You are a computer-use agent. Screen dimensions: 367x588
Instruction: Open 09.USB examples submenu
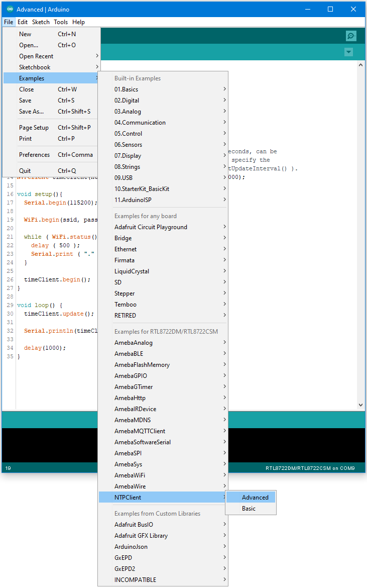pyautogui.click(x=163, y=178)
